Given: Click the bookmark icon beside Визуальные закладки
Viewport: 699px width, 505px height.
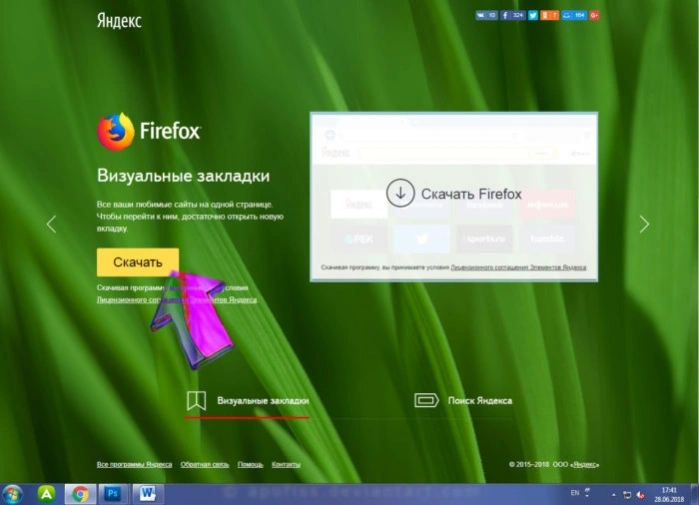Looking at the screenshot, I should (196, 401).
